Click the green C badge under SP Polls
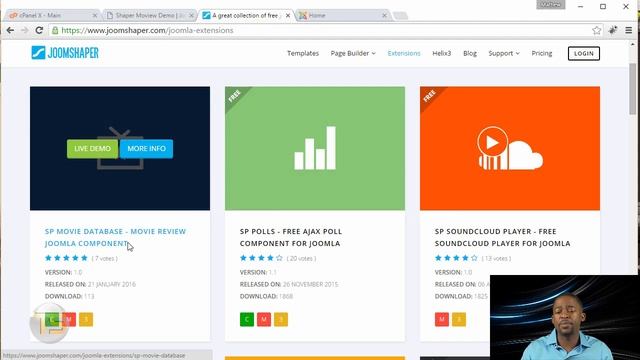The height and width of the screenshot is (360, 640). (x=247, y=319)
